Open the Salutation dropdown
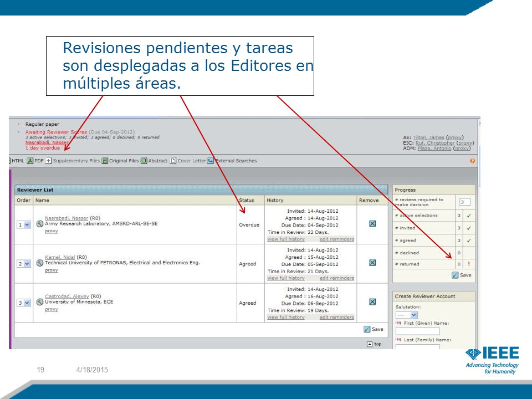This screenshot has height=399, width=532. 406,315
